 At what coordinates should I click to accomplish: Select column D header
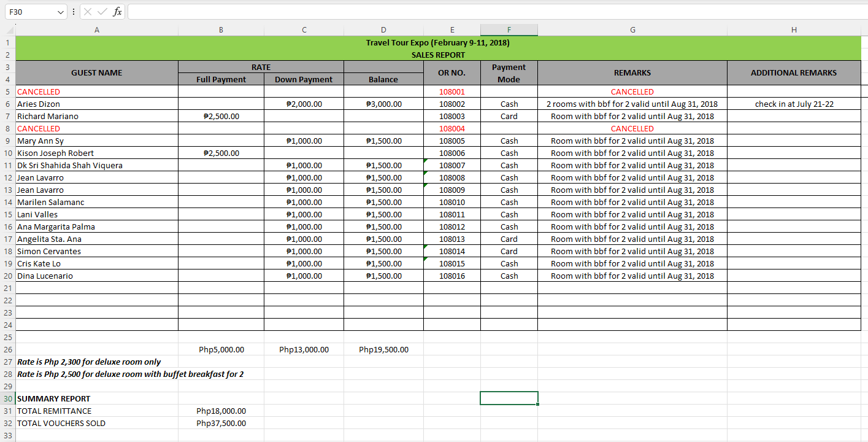click(x=383, y=30)
